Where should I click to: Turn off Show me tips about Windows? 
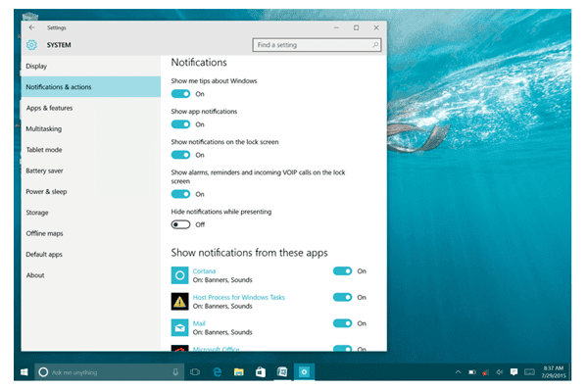click(180, 94)
